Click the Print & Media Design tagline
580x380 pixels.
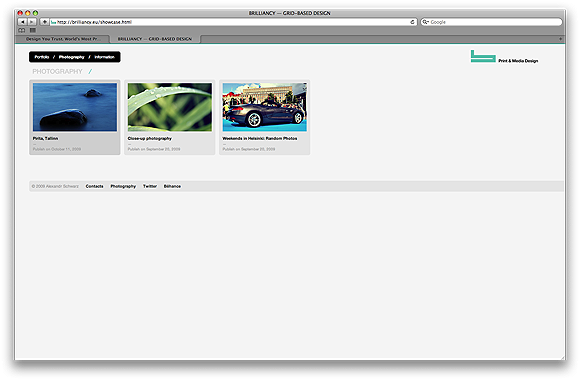click(518, 61)
